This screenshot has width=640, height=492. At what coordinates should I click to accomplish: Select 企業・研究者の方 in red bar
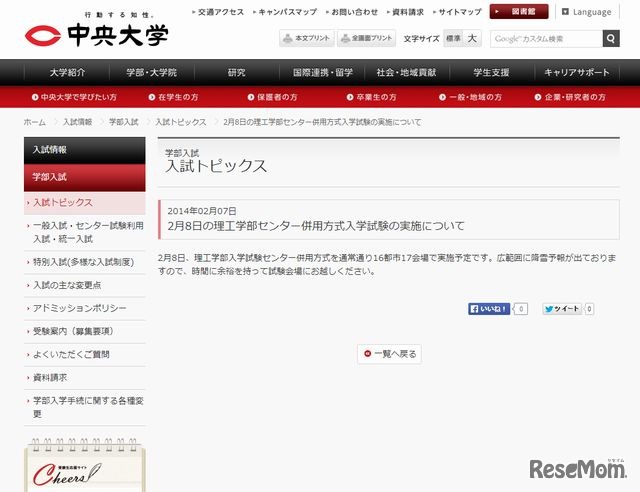coord(570,97)
